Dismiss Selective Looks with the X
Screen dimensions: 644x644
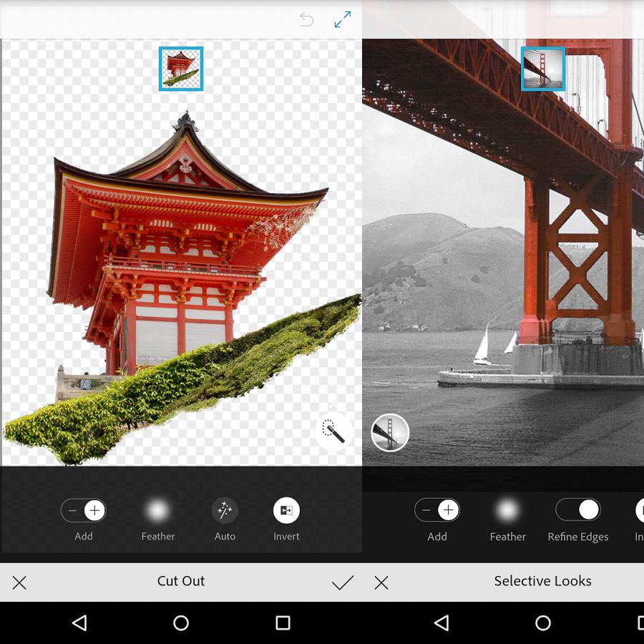[381, 581]
